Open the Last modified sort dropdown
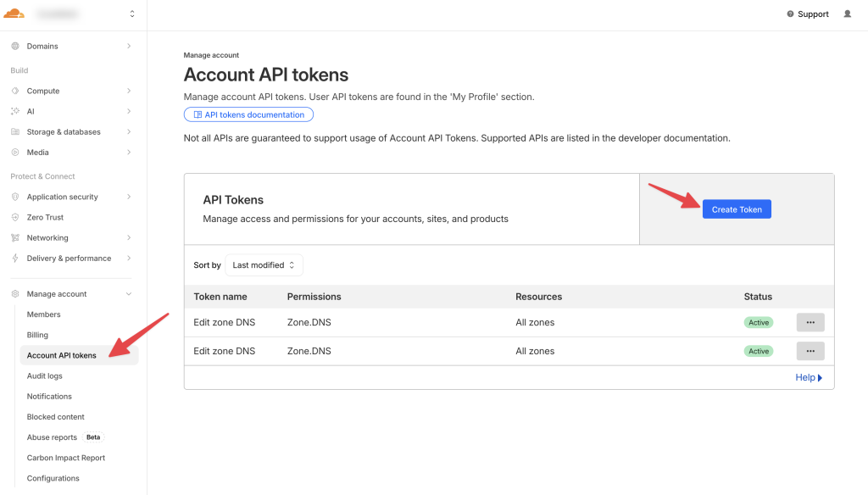Image resolution: width=868 pixels, height=495 pixels. click(x=264, y=265)
